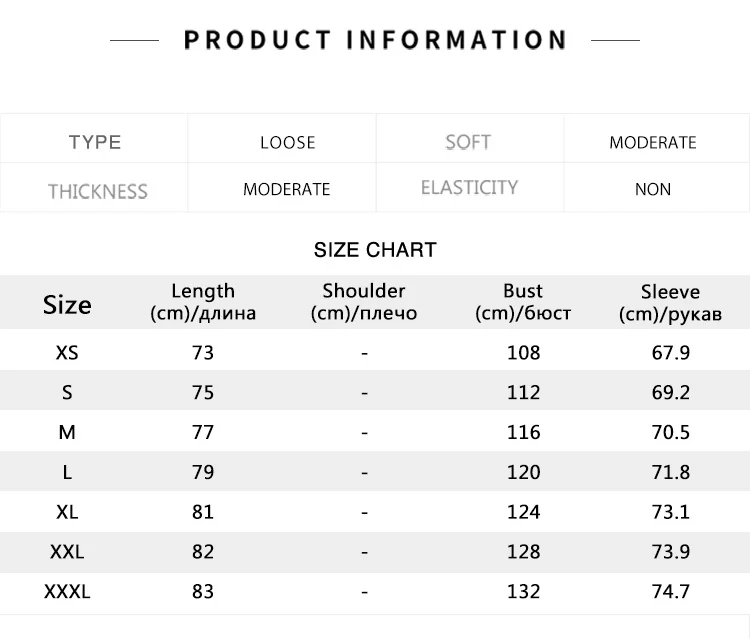
Task: Click the LOOSE value cell
Action: pos(288,142)
